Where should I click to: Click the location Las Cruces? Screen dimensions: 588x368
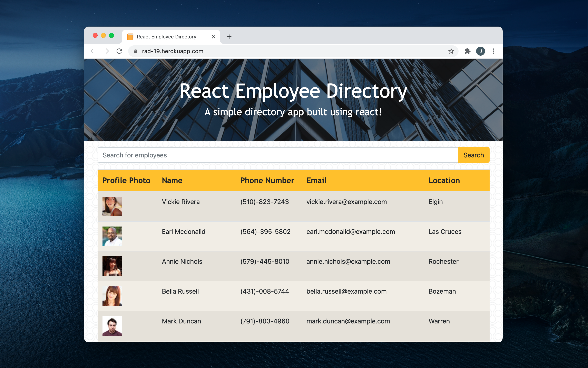445,232
